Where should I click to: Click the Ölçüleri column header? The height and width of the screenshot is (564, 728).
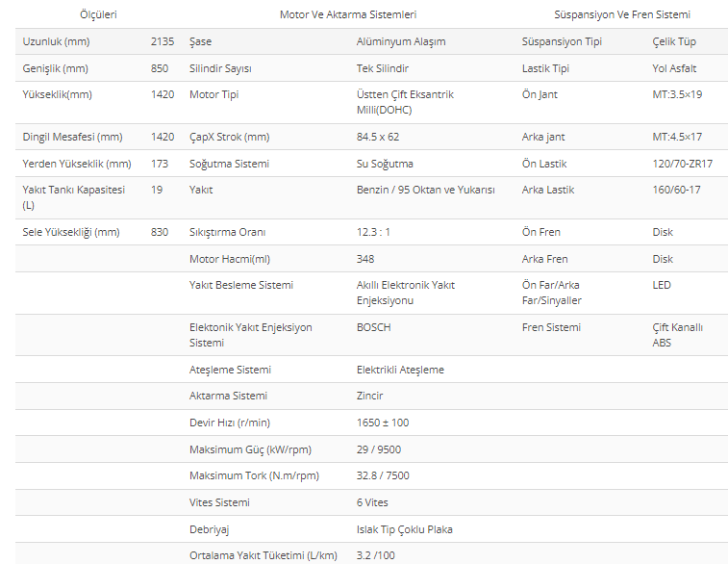click(x=98, y=14)
